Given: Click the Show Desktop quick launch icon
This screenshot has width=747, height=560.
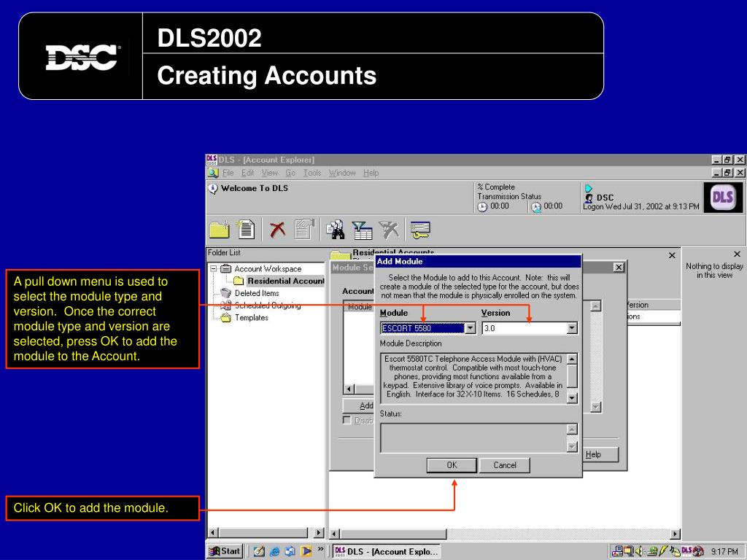Looking at the screenshot, I should (x=259, y=551).
